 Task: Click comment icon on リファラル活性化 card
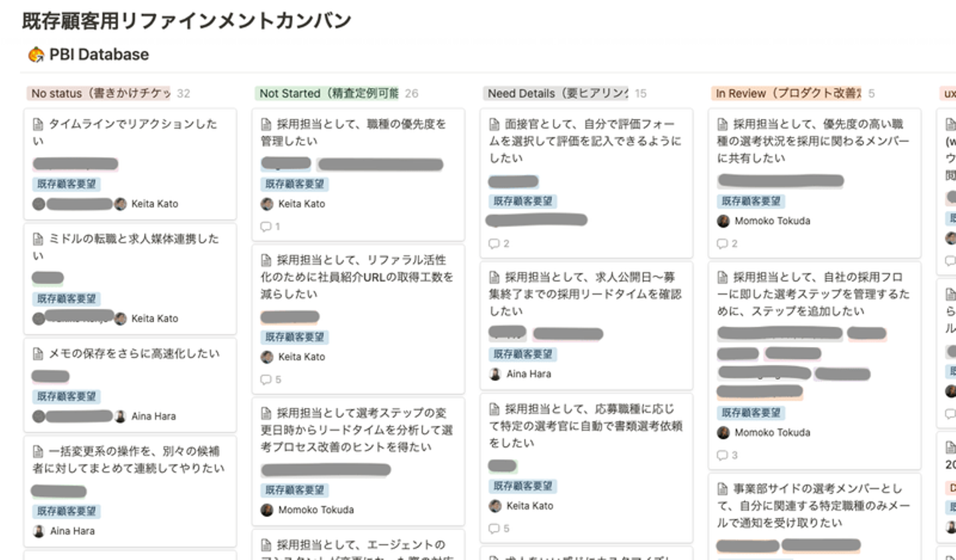coord(266,380)
